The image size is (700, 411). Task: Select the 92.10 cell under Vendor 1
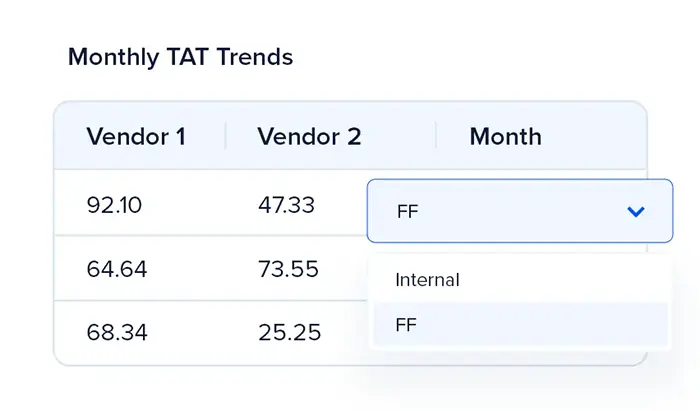click(x=114, y=206)
